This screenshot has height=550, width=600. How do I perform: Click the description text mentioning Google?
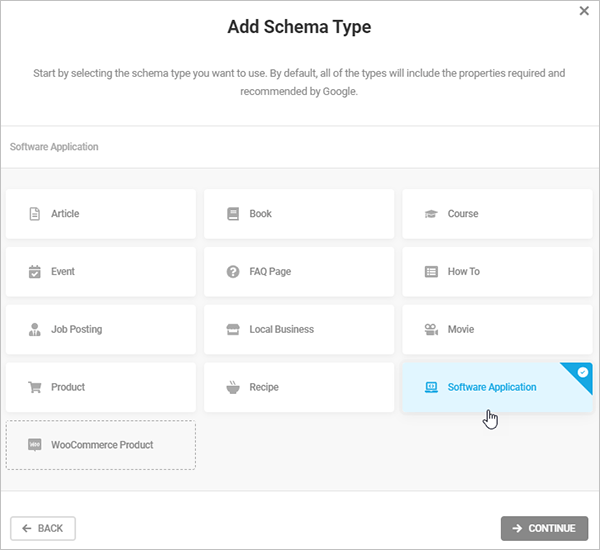[x=299, y=82]
